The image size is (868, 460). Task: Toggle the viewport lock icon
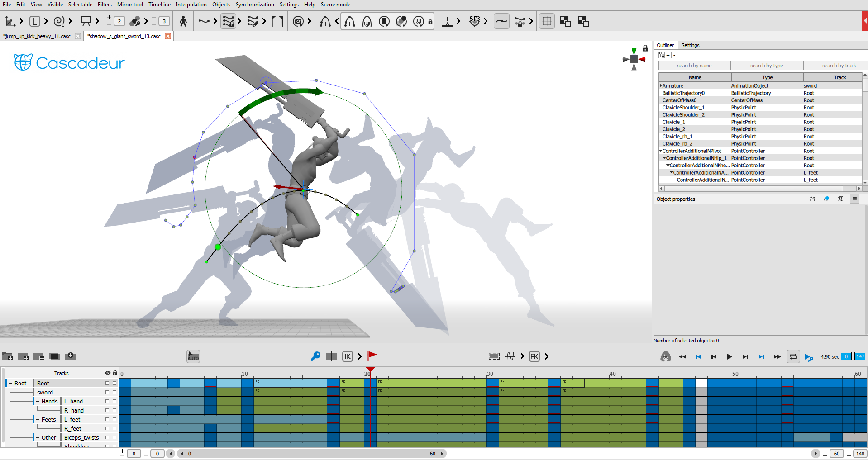click(x=645, y=48)
